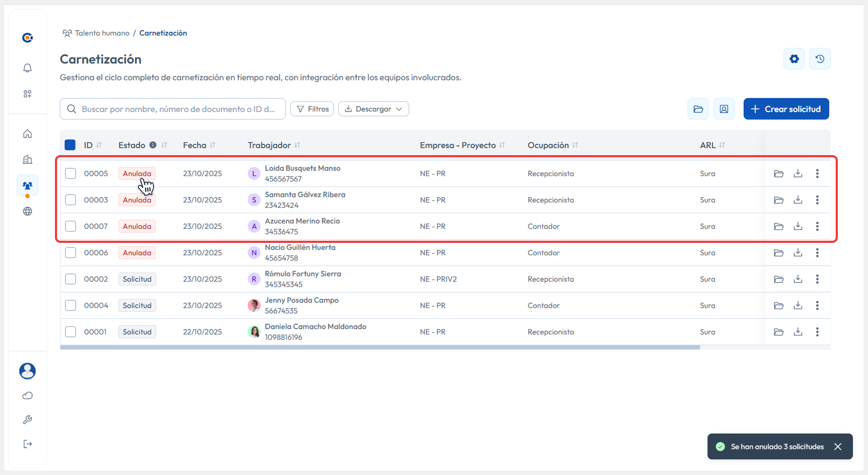Download request 00003 of Samanta Gálvez
The image size is (868, 475).
(797, 200)
